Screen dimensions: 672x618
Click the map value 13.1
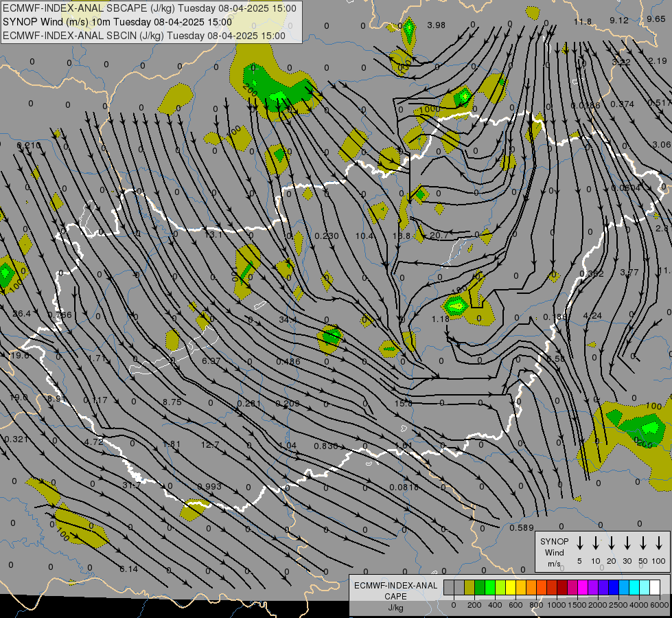click(213, 235)
